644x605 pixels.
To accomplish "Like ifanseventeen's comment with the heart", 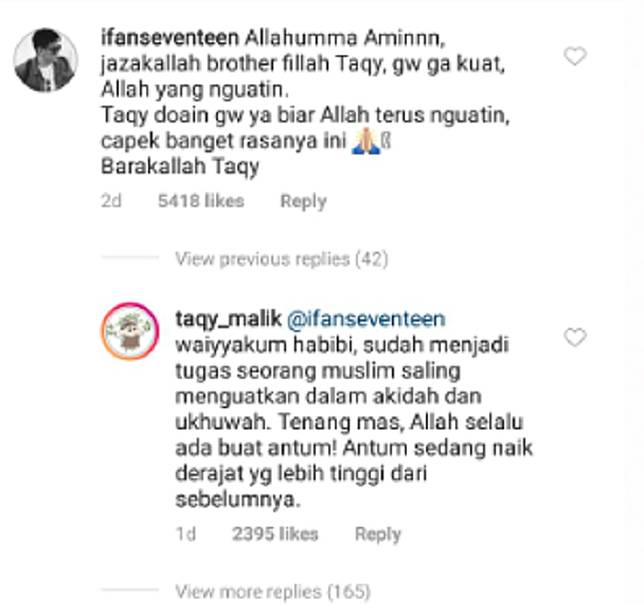I will point(575,56).
